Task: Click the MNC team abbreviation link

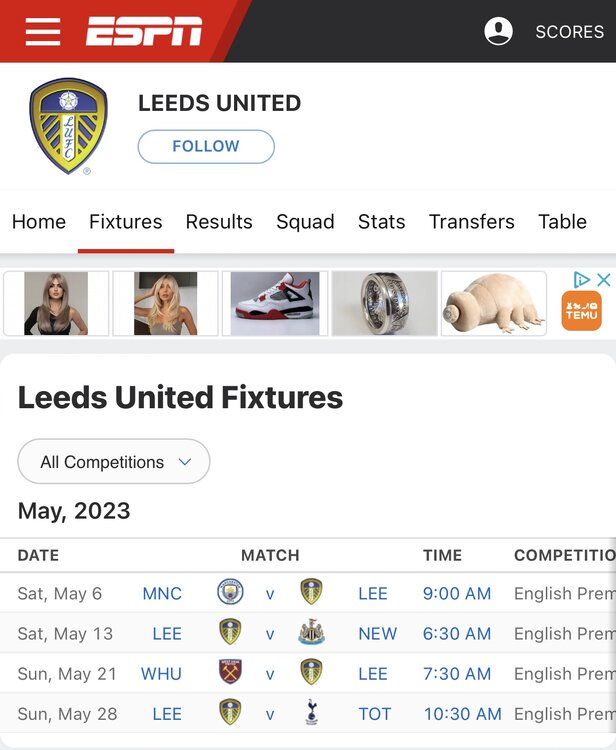Action: (x=162, y=593)
